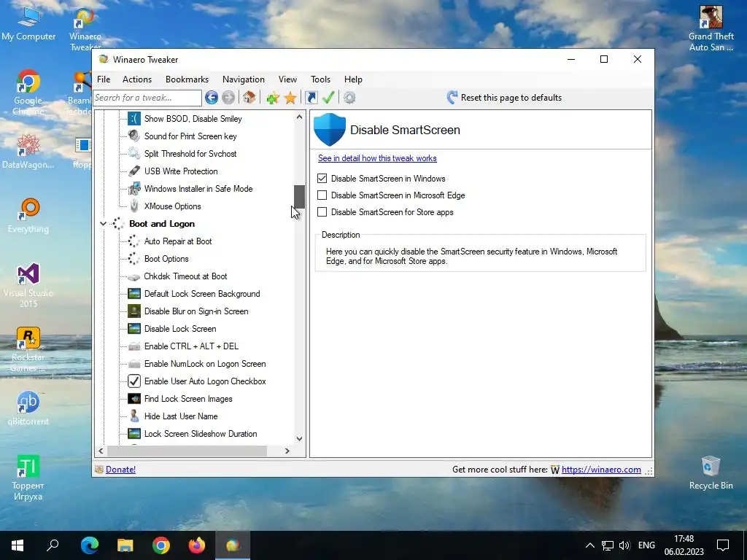
Task: Click the Donate! link
Action: pos(120,470)
